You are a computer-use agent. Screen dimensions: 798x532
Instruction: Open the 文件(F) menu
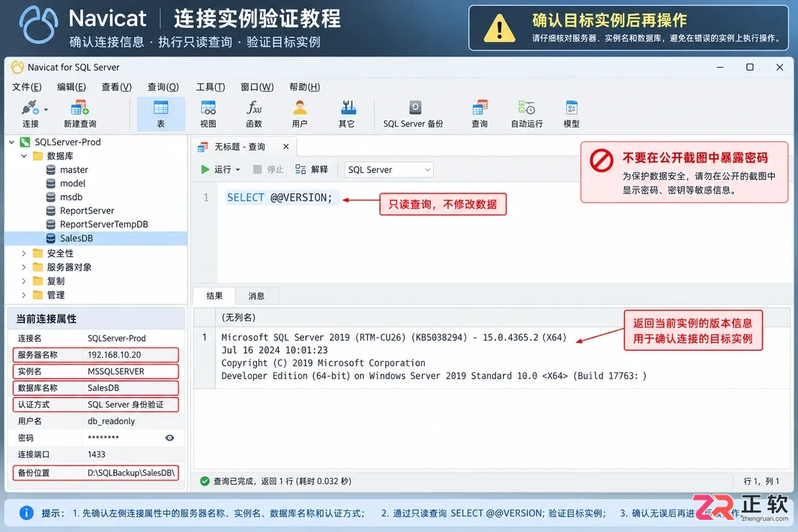tap(26, 87)
